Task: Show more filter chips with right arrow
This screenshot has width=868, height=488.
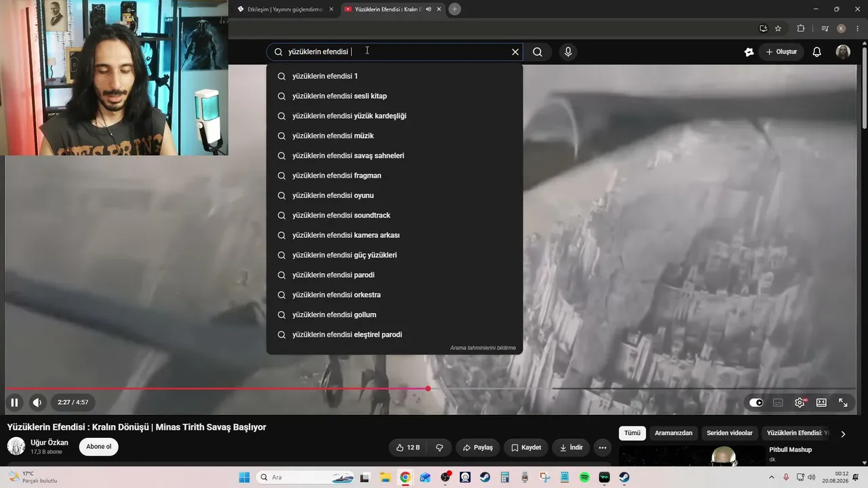Action: click(843, 434)
